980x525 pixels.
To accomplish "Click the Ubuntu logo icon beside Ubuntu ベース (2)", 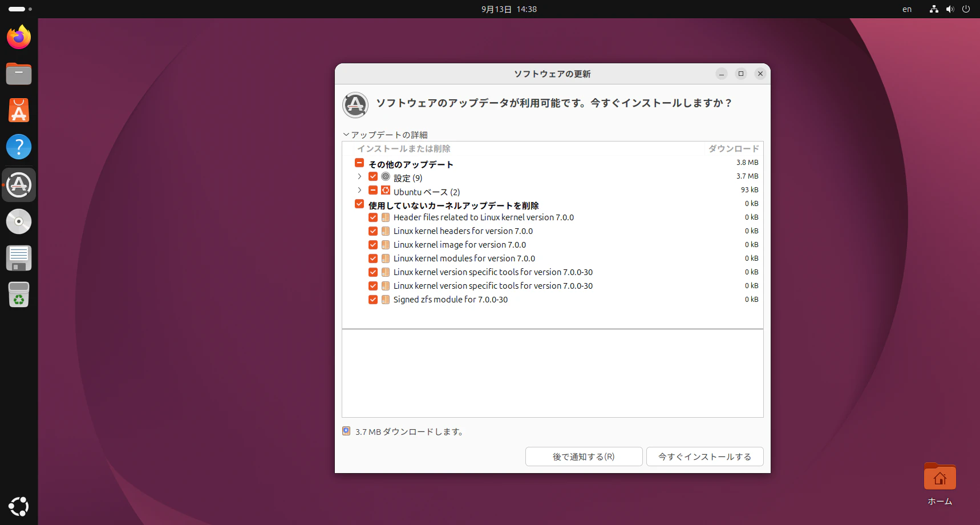I will pyautogui.click(x=386, y=190).
